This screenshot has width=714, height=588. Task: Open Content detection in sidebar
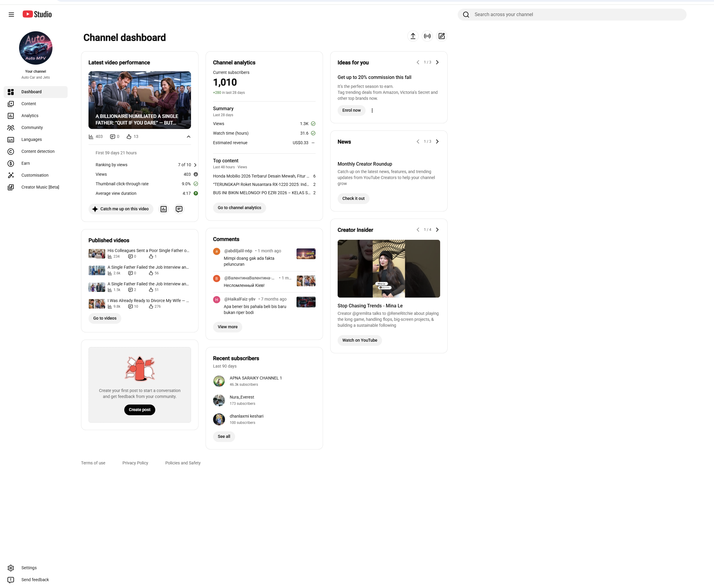pyautogui.click(x=35, y=151)
